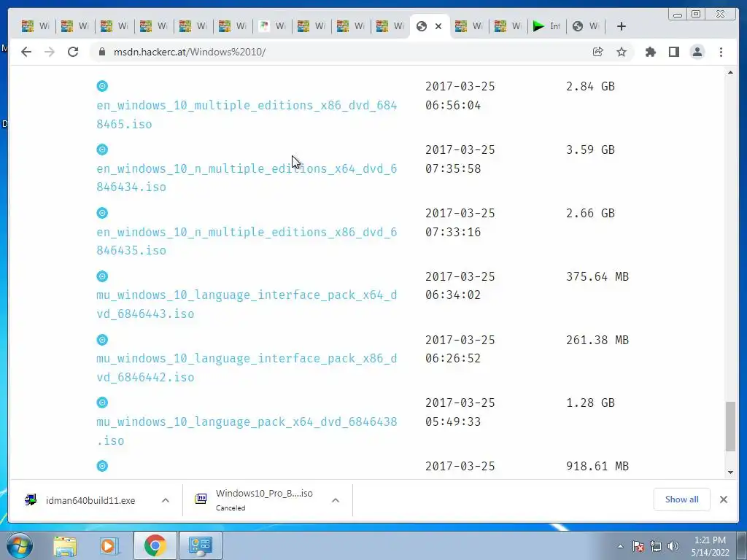Download mu_windows_10_language_interface_pack_x86 ISO
The image size is (747, 560).
[247, 367]
